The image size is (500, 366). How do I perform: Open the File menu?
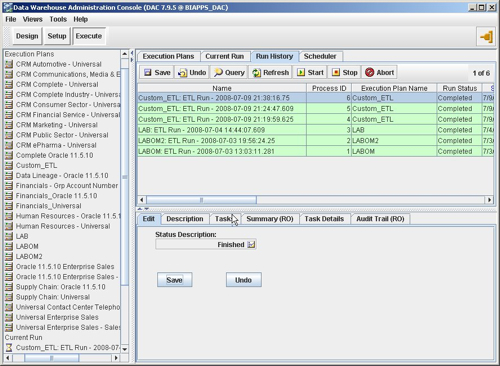[x=11, y=19]
